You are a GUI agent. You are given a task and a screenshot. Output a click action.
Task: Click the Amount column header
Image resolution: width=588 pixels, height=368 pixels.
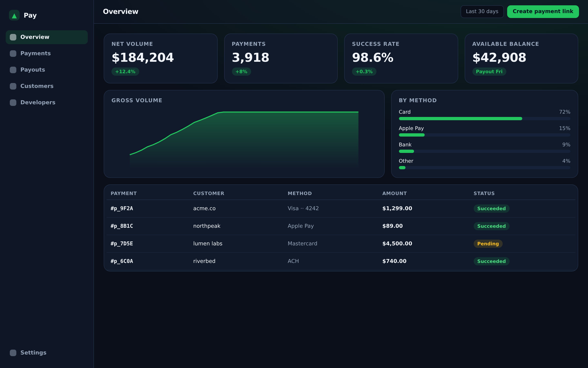point(394,193)
